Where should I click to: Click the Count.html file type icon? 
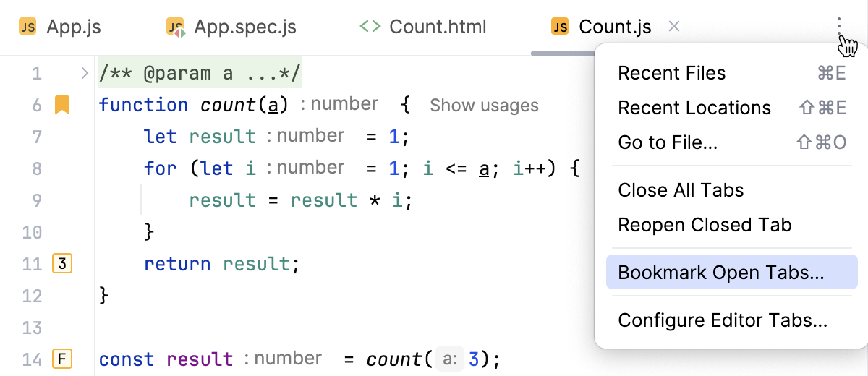point(370,27)
